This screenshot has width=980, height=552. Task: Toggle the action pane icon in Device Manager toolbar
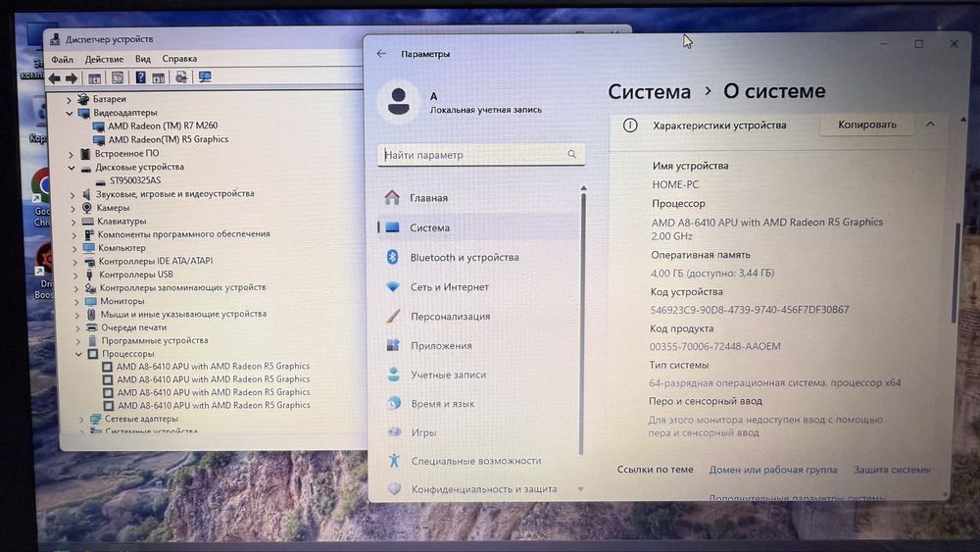pos(159,77)
